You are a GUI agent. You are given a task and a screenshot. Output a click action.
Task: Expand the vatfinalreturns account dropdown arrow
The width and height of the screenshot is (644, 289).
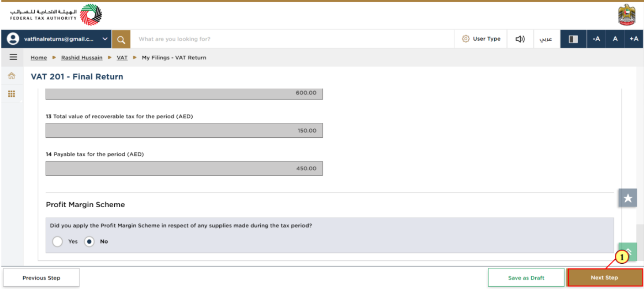click(x=105, y=39)
